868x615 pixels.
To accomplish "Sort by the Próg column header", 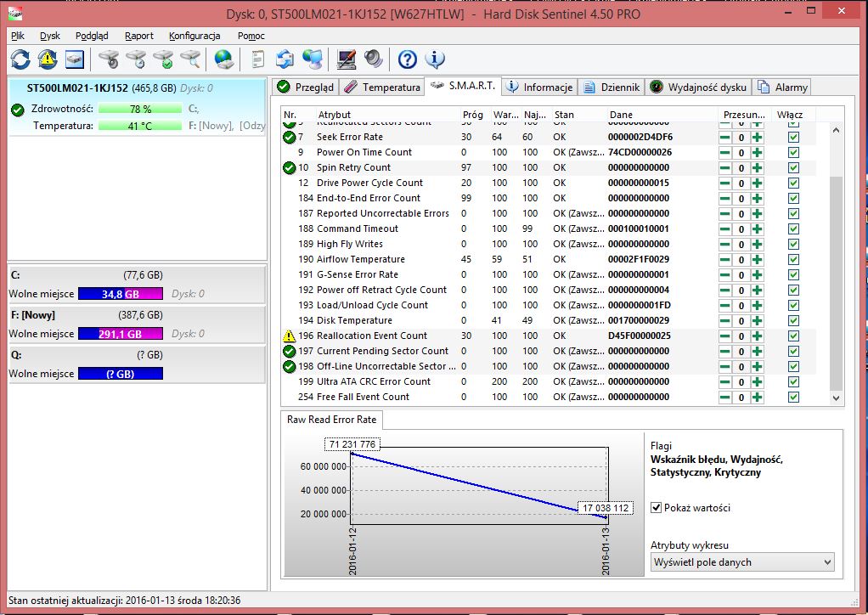I will [475, 115].
